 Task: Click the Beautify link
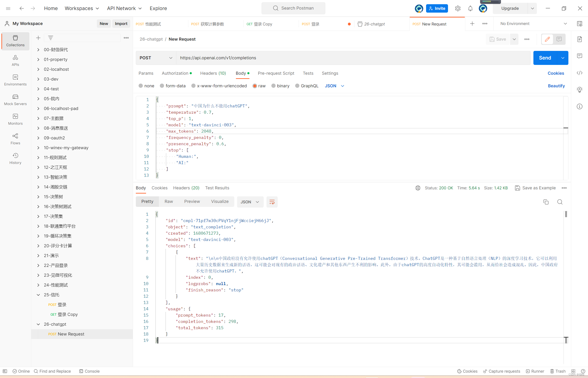coord(556,86)
